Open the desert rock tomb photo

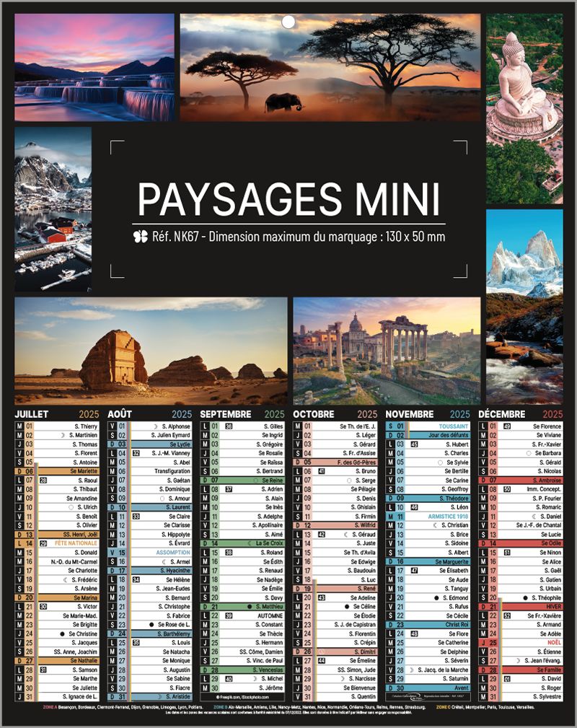(151, 351)
